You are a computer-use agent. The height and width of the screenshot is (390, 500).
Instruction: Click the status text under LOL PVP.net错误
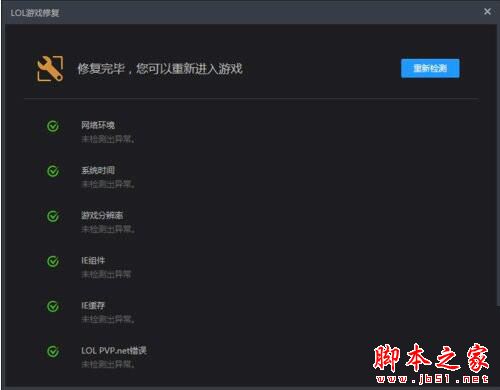[x=108, y=364]
